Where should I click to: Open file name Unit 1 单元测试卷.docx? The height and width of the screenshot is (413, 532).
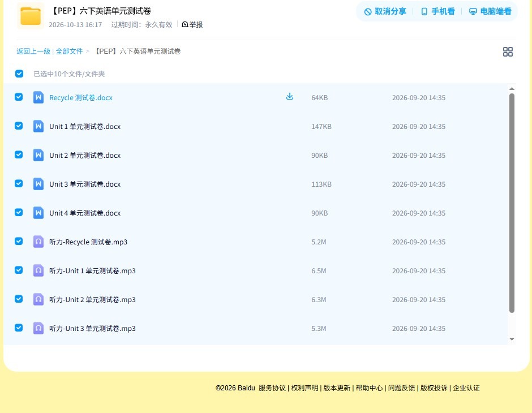click(85, 127)
